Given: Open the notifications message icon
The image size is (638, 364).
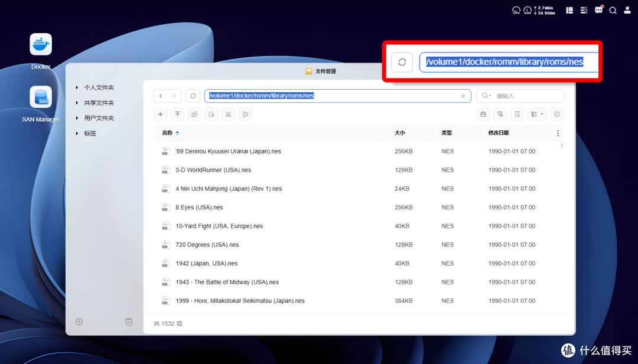Looking at the screenshot, I should tap(598, 10).
